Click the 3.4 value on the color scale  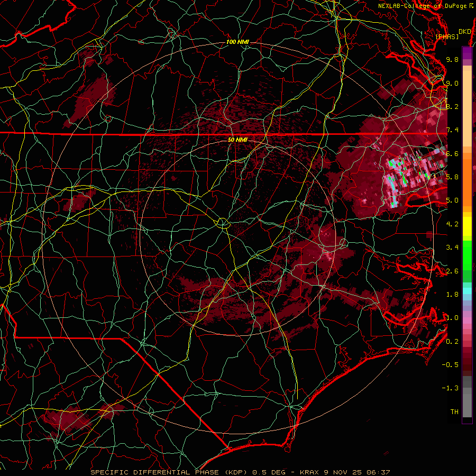(452, 248)
